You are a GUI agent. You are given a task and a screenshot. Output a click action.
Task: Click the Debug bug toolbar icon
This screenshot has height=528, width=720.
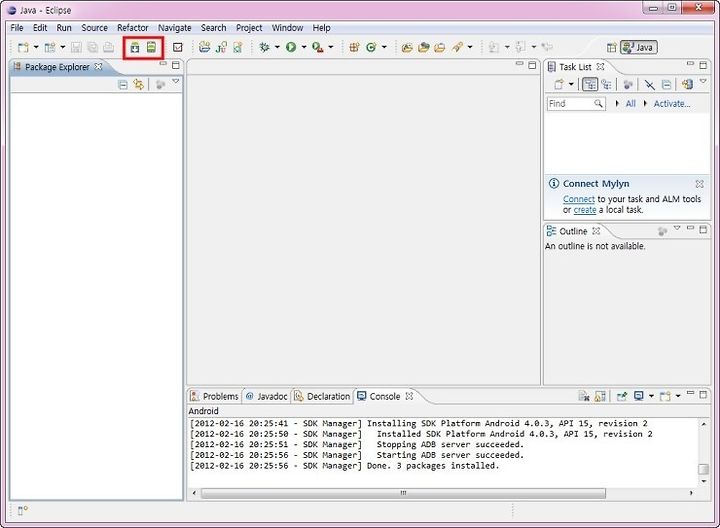(264, 47)
